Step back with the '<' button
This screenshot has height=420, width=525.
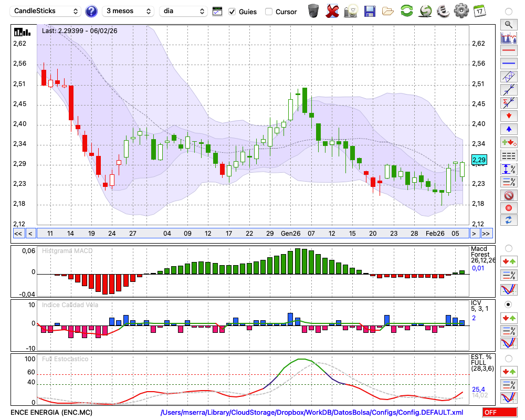click(30, 234)
